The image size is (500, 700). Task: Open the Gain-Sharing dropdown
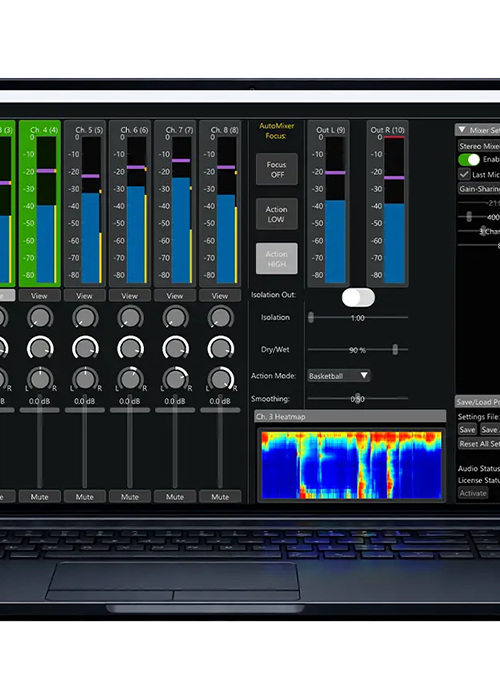[x=479, y=188]
